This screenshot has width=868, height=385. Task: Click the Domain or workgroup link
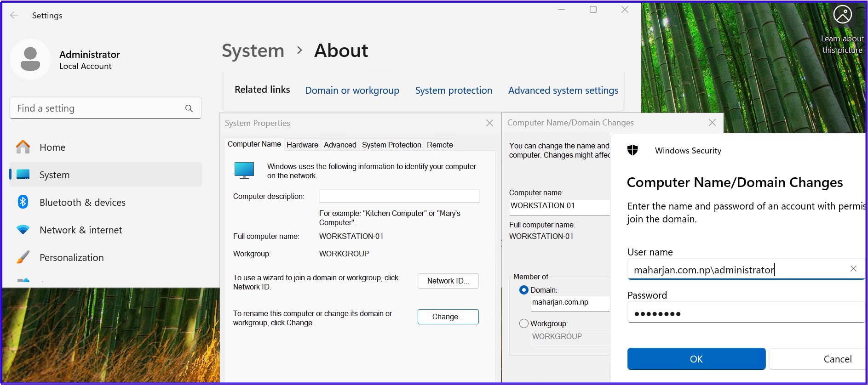[352, 91]
